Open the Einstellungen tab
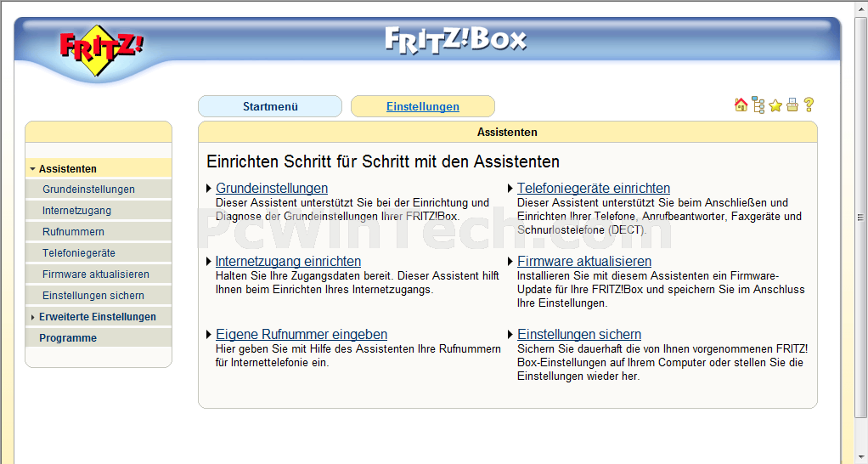 click(423, 106)
